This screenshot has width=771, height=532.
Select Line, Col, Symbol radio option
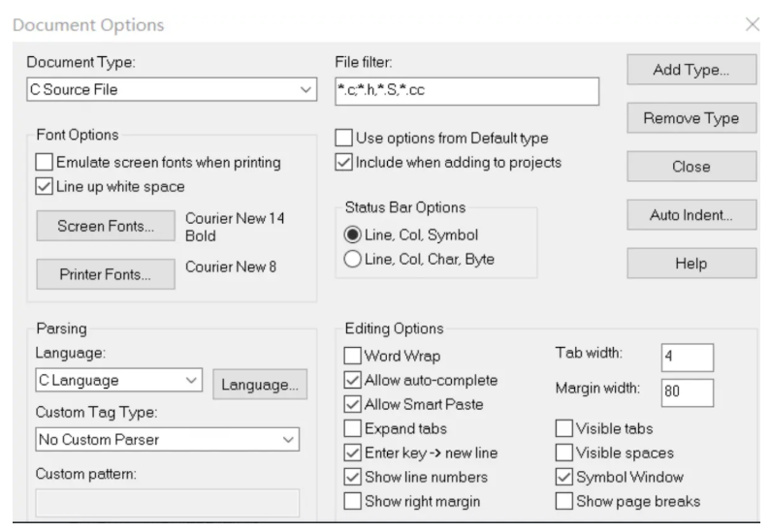(353, 235)
